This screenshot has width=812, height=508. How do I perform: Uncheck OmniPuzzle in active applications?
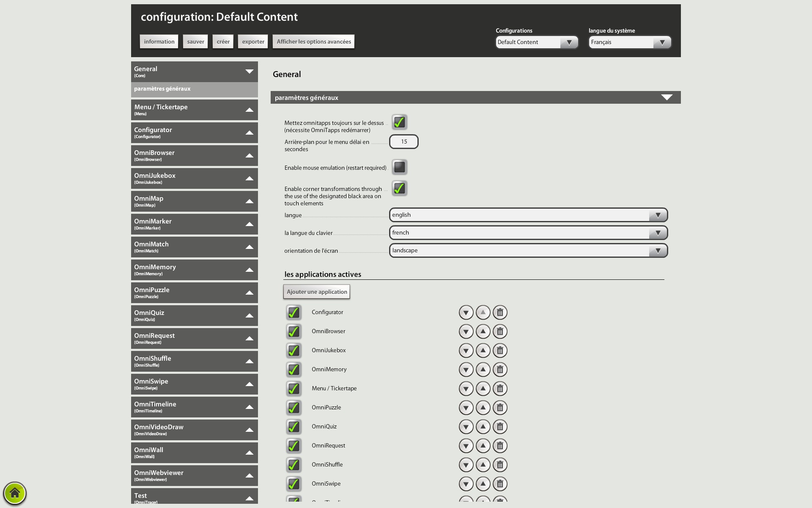[x=294, y=408]
